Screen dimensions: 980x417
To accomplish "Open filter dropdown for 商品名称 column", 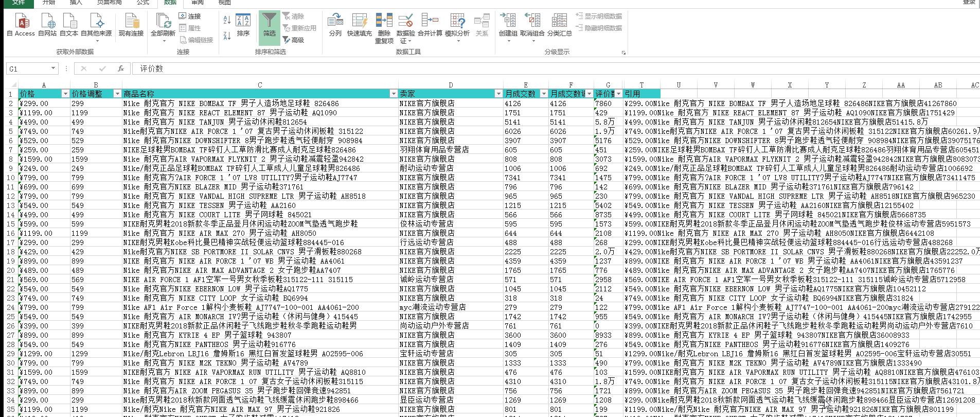I will (394, 94).
